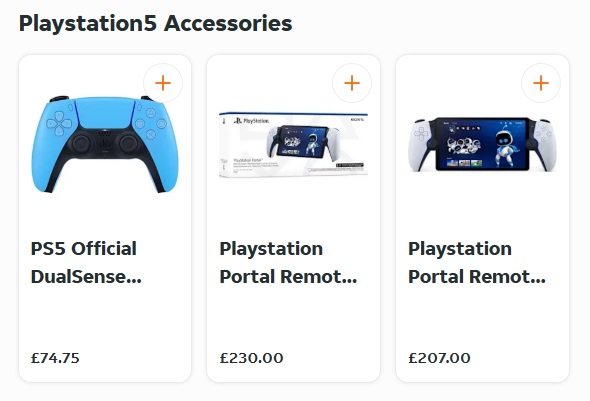The image size is (590, 401).
Task: Click the Playstation5 Accessories section heading
Action: [x=155, y=23]
